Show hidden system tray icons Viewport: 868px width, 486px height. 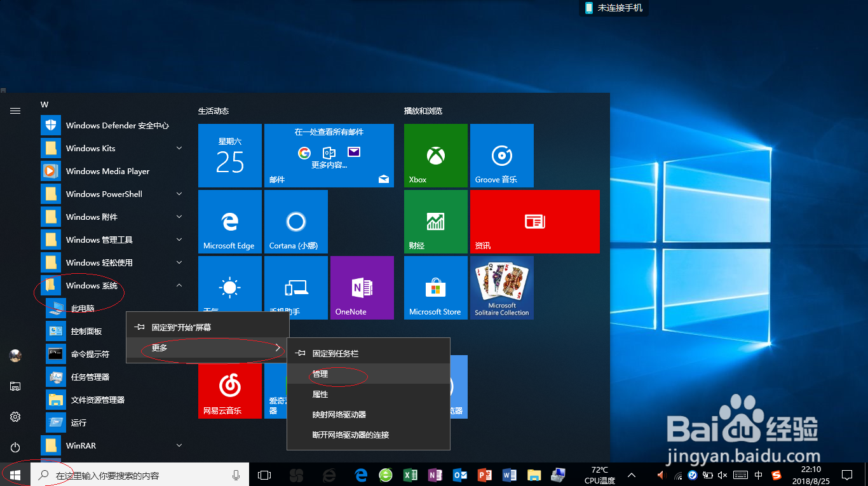[x=632, y=475]
